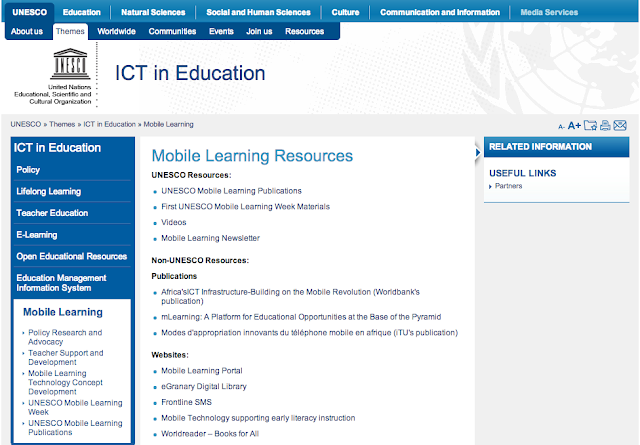Open Mobile Learning Portal link
This screenshot has height=445, width=640.
[202, 371]
